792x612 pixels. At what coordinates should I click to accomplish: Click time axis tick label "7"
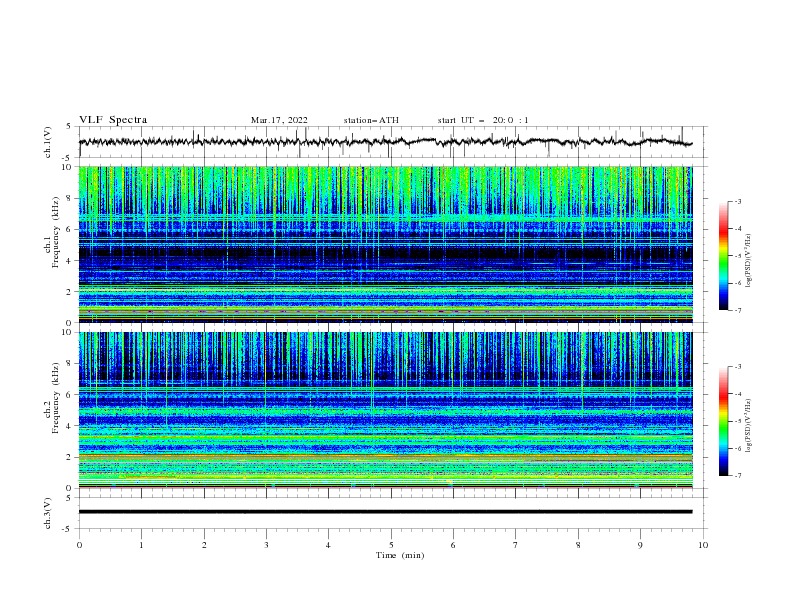click(x=516, y=545)
